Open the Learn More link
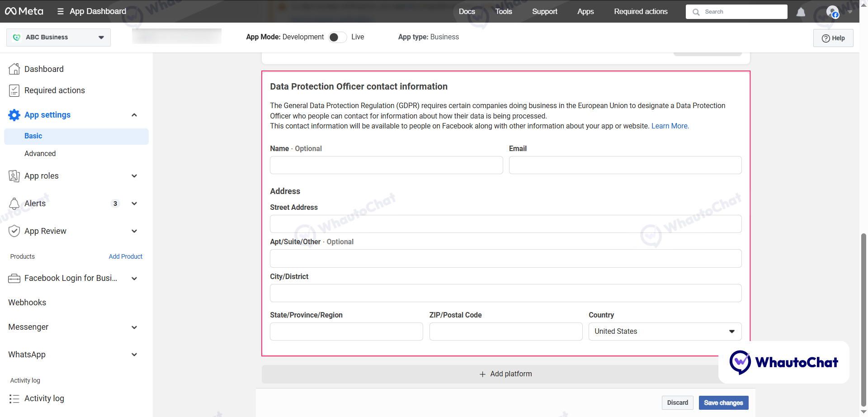This screenshot has height=417, width=868. pos(670,126)
